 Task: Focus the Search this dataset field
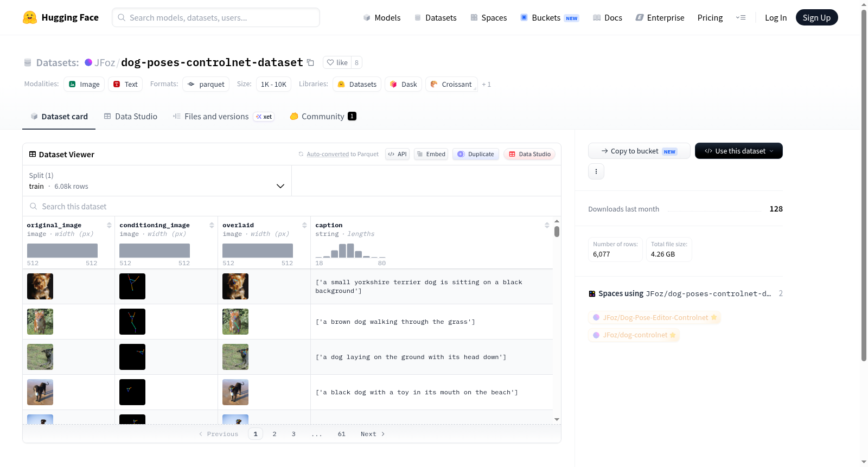click(292, 206)
